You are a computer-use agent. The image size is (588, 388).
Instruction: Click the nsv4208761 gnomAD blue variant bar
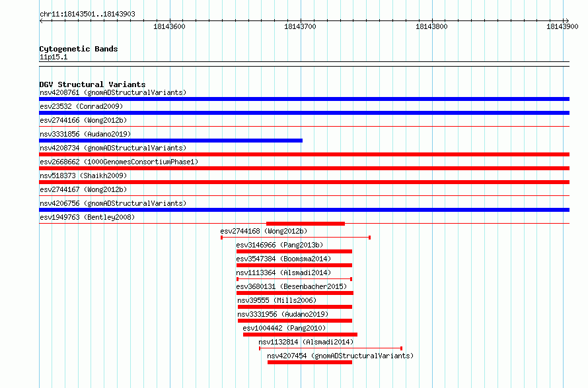point(304,99)
